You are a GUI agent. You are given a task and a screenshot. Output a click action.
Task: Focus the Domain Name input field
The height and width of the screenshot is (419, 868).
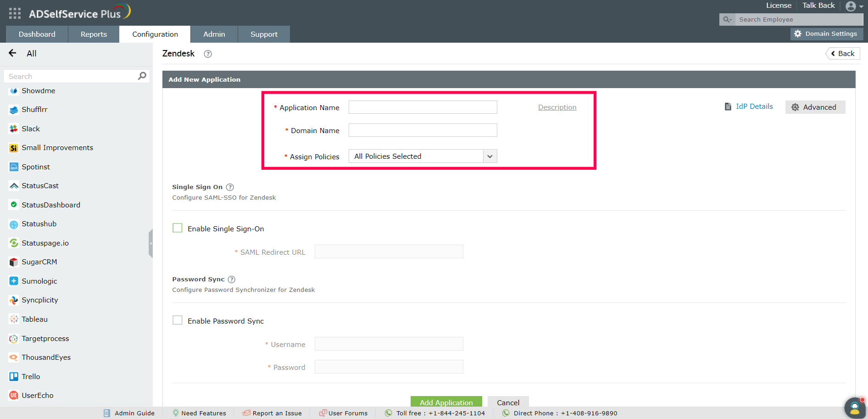pyautogui.click(x=423, y=130)
